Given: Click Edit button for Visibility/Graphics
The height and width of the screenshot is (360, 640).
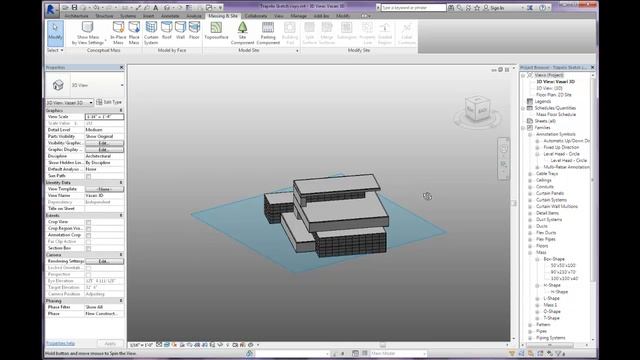Looking at the screenshot, I should 104,143.
